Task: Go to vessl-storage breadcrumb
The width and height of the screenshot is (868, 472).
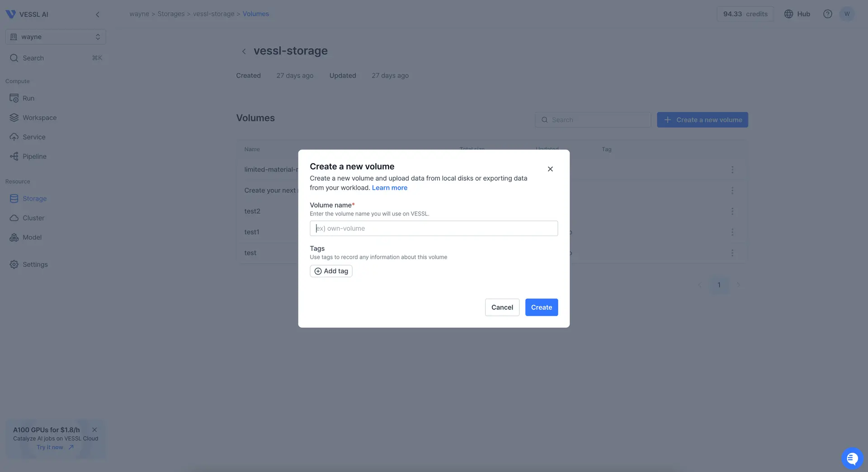Action: (x=214, y=14)
